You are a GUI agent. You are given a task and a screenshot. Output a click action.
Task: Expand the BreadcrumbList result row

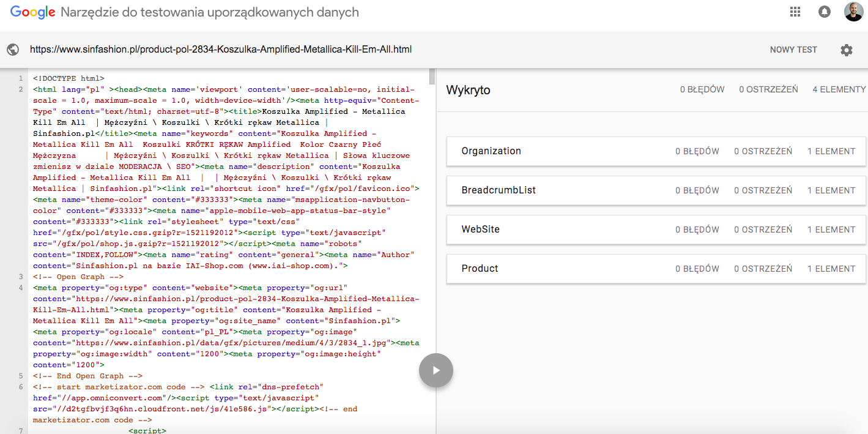(656, 190)
